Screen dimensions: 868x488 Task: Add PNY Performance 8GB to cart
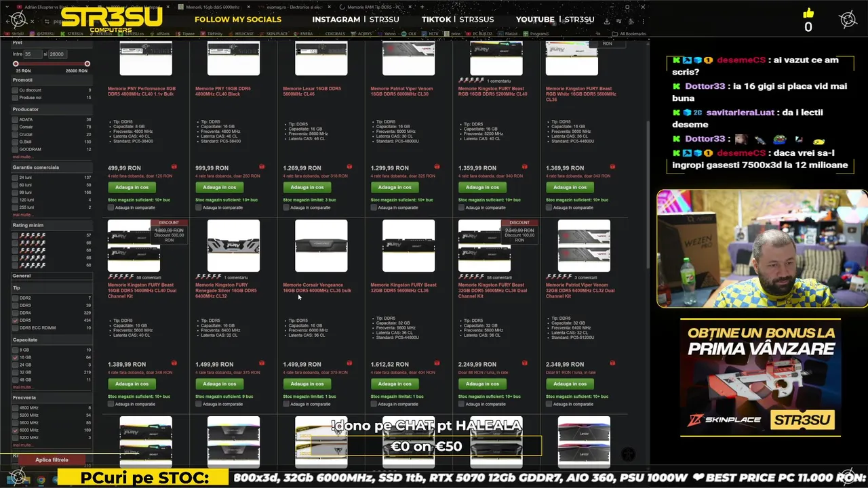pos(132,187)
